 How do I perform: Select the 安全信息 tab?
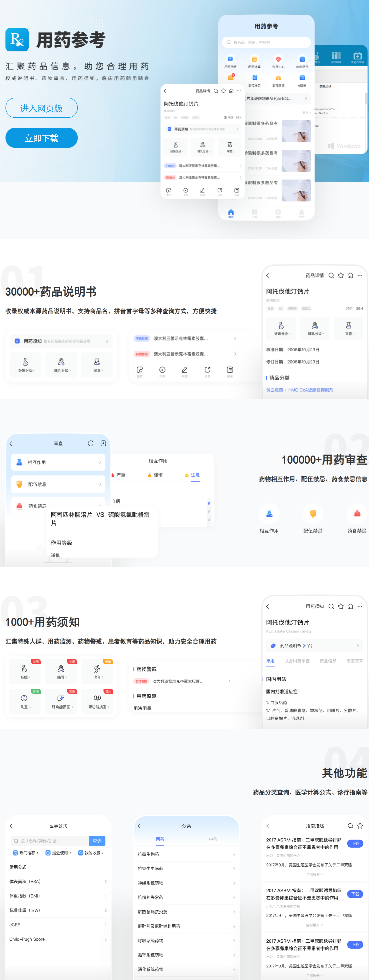pyautogui.click(x=328, y=661)
